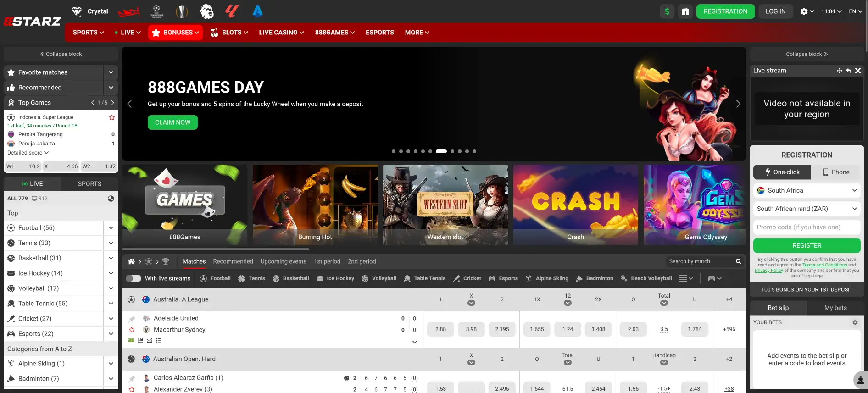This screenshot has width=868, height=393.
Task: Toggle With live streams switch
Action: pos(134,278)
